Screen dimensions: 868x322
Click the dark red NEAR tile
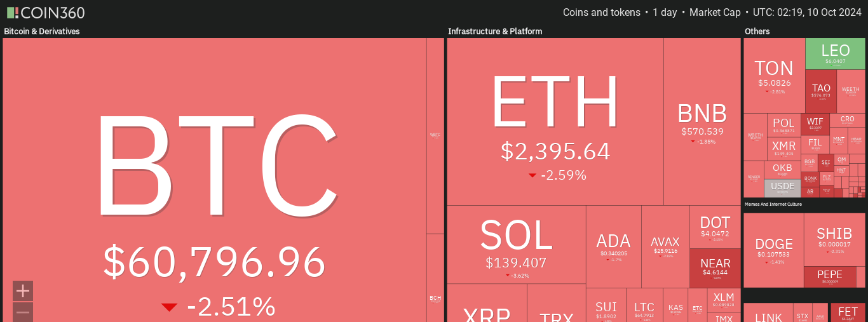coord(715,267)
